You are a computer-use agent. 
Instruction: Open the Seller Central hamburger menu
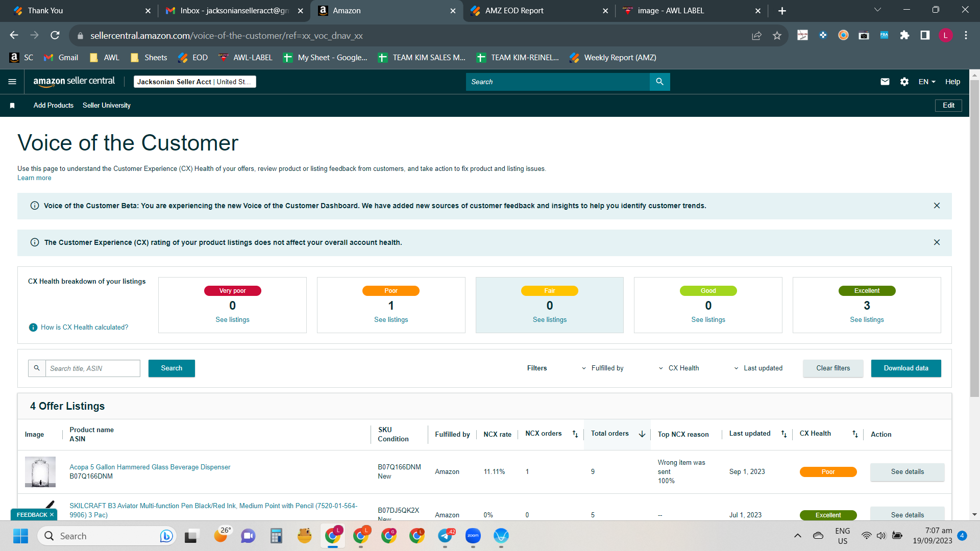click(x=12, y=82)
